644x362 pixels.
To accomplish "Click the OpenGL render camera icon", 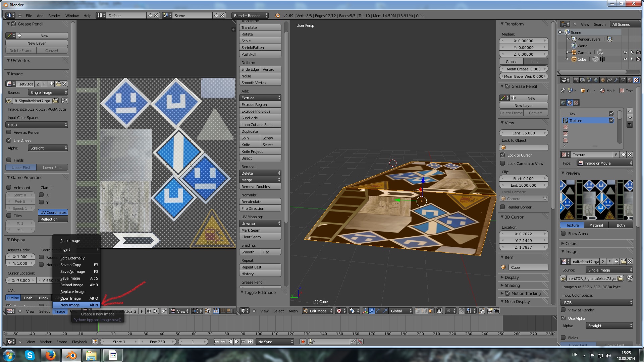I will [x=490, y=311].
